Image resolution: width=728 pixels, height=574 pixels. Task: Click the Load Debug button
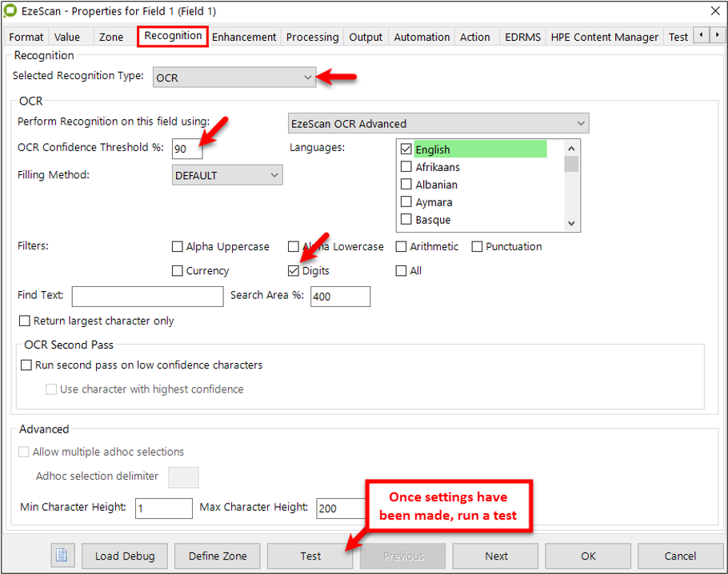pos(125,556)
